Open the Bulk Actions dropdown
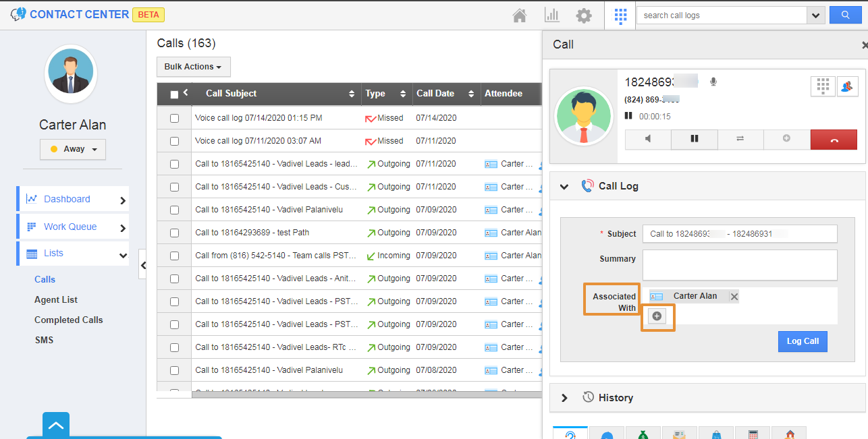This screenshot has width=868, height=439. pyautogui.click(x=193, y=67)
